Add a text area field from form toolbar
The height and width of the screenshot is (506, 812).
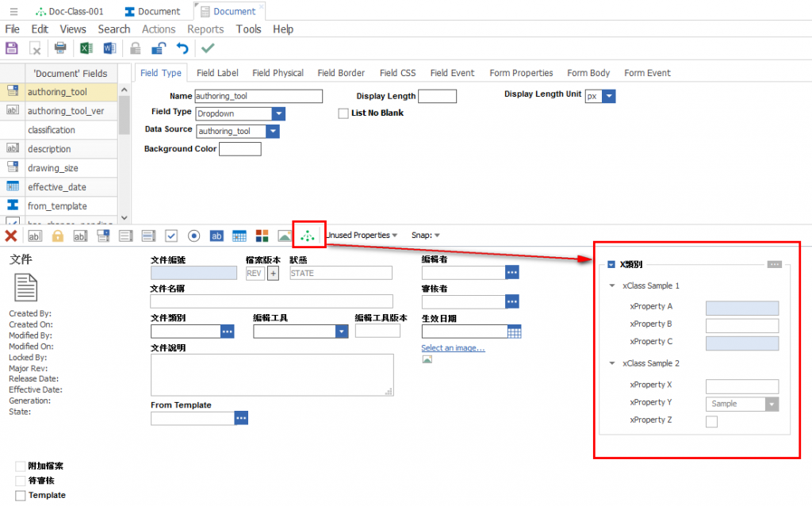click(80, 236)
